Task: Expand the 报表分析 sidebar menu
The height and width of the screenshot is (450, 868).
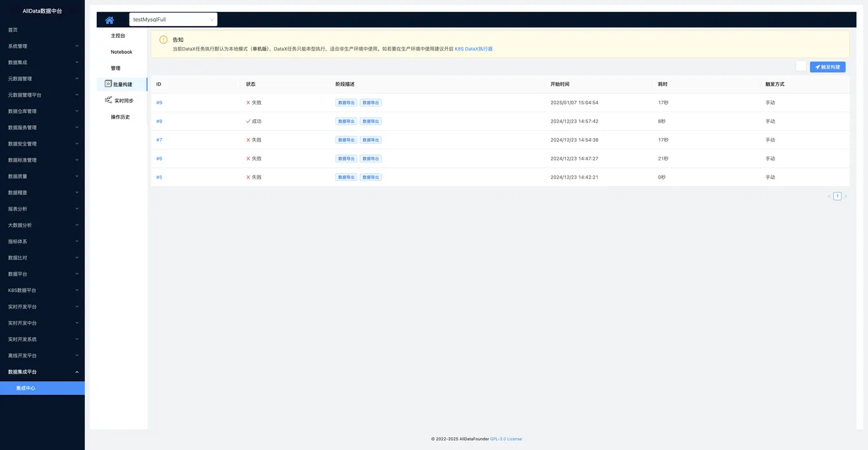Action: [x=42, y=209]
